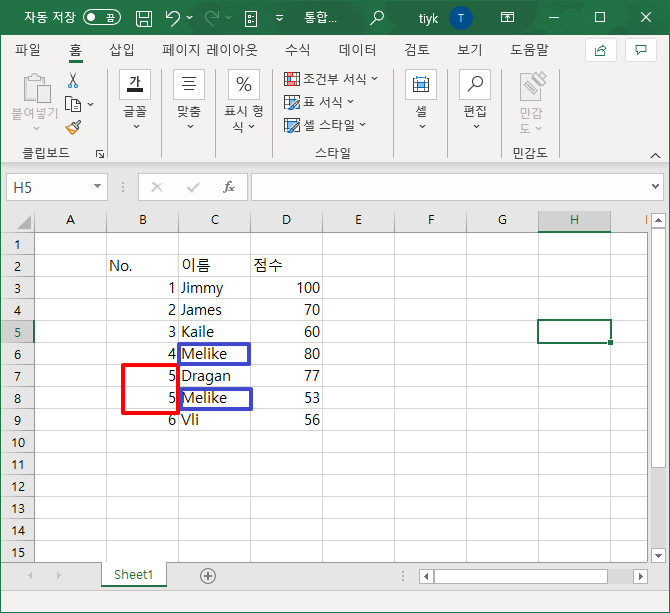Image resolution: width=670 pixels, height=613 pixels.
Task: Select row 7 header
Action: (18, 376)
